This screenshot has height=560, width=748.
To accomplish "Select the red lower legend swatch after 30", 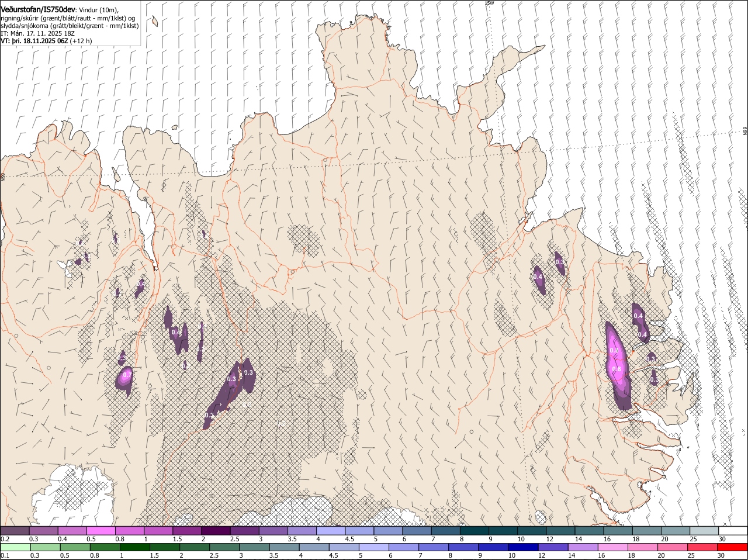I will coord(733,547).
